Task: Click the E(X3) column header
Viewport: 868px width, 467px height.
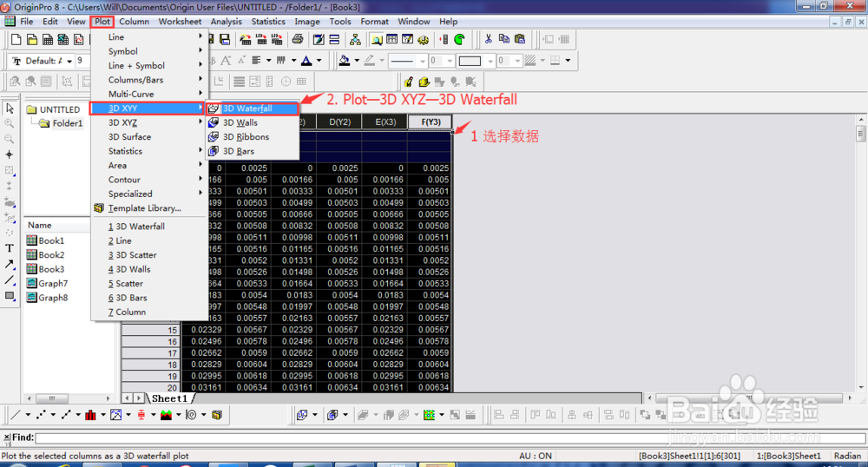Action: point(385,122)
